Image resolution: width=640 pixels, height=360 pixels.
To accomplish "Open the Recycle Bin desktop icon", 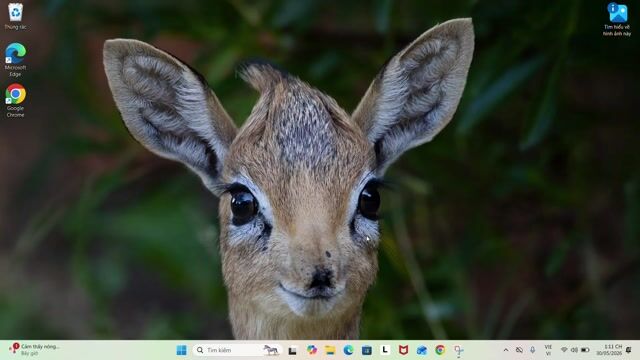I will (15, 16).
